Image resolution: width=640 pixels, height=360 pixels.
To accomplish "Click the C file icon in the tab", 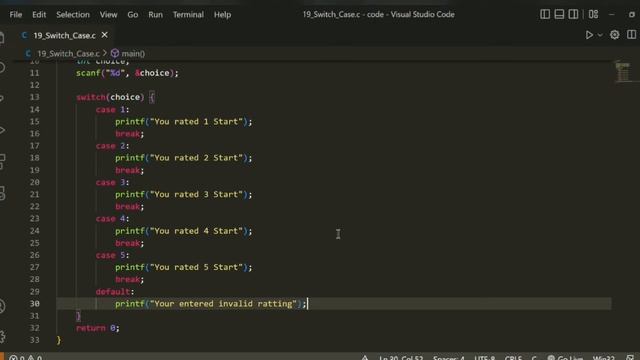I will pyautogui.click(x=24, y=36).
